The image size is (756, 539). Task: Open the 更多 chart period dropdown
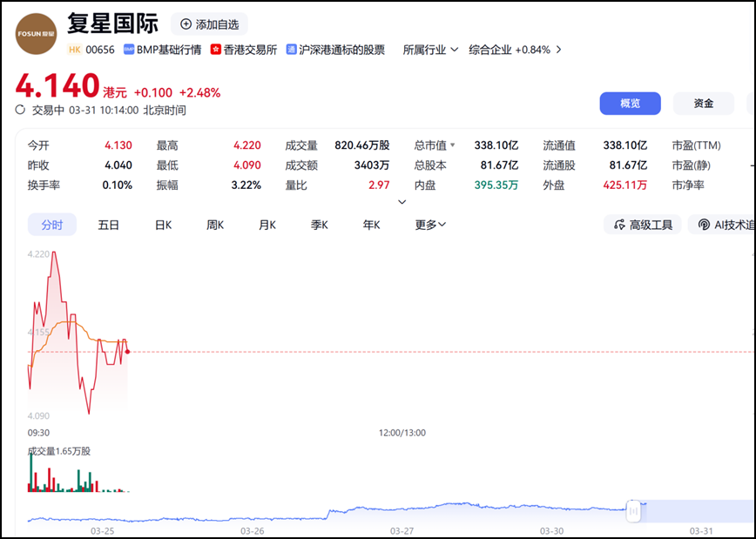[430, 225]
